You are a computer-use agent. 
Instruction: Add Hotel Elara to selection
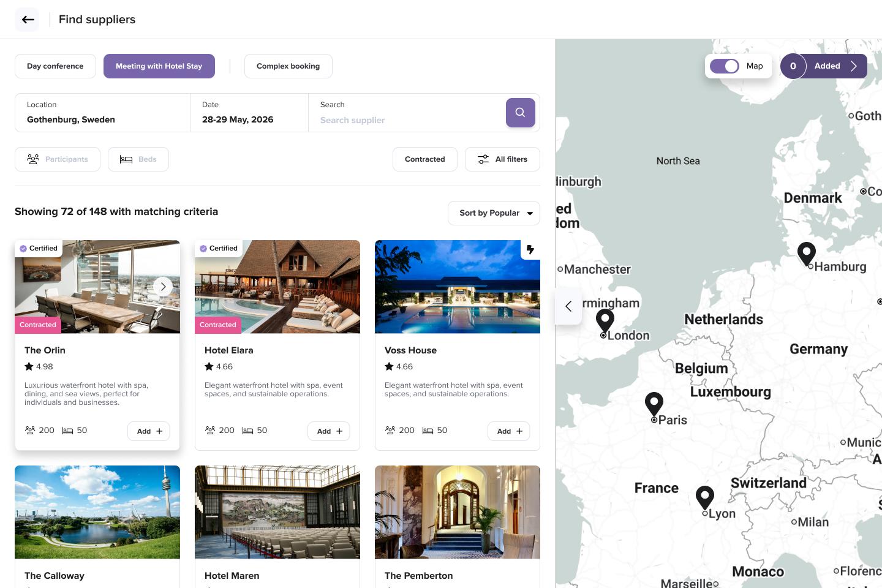[329, 431]
